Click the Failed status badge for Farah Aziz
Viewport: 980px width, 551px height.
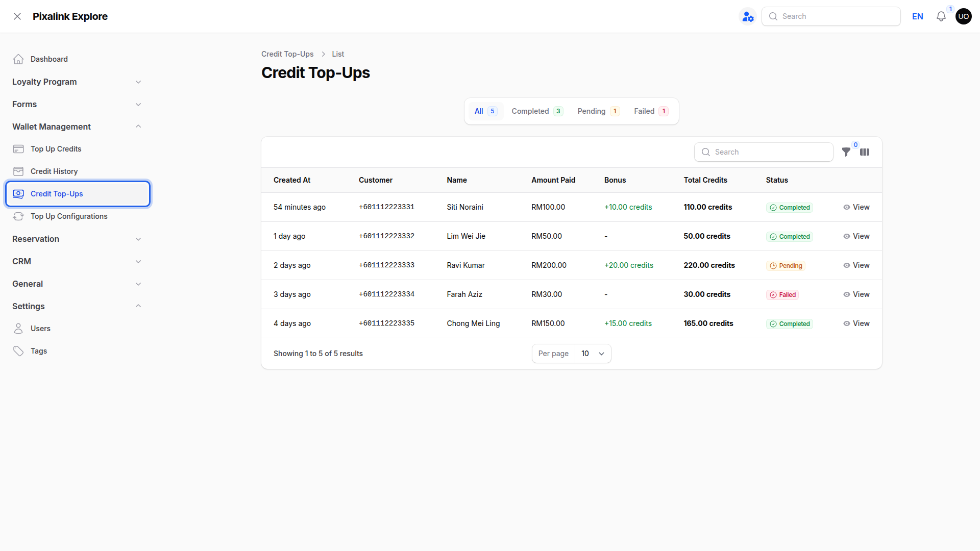(x=782, y=295)
